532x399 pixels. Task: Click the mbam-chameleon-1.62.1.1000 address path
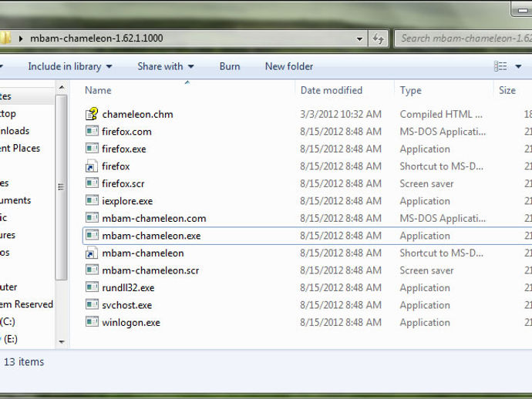click(x=96, y=39)
